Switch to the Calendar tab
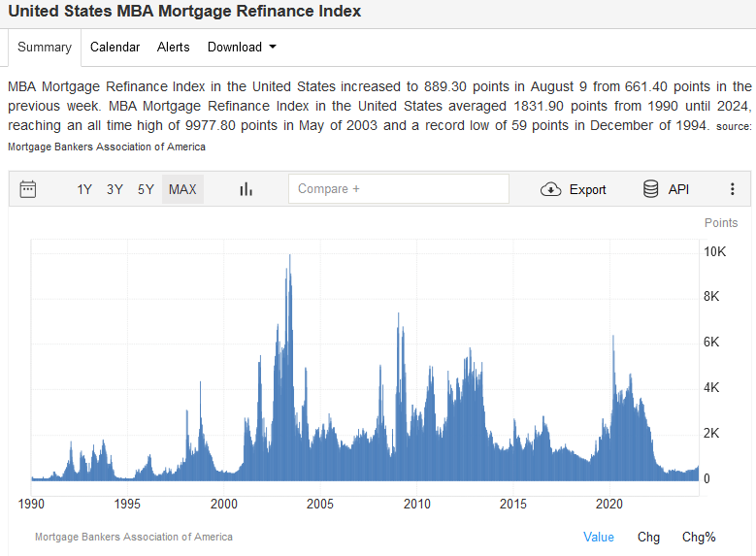This screenshot has width=756, height=556. coord(115,47)
